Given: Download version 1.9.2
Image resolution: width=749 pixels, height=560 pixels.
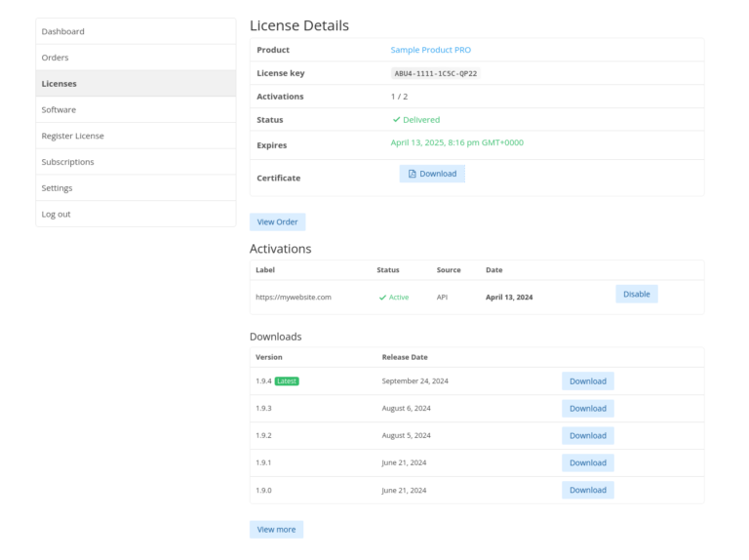Looking at the screenshot, I should pyautogui.click(x=587, y=436).
